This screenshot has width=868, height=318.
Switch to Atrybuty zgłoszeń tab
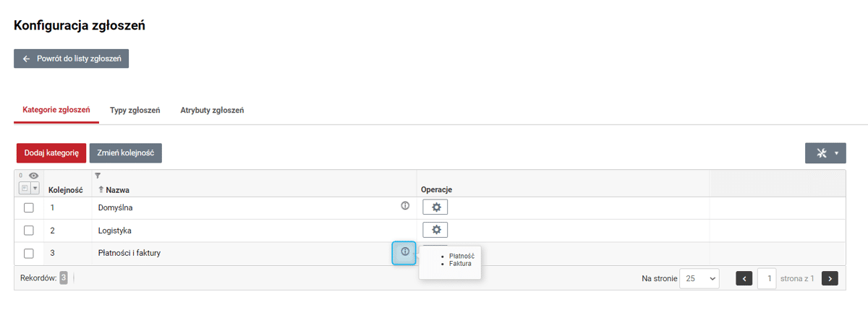(212, 110)
